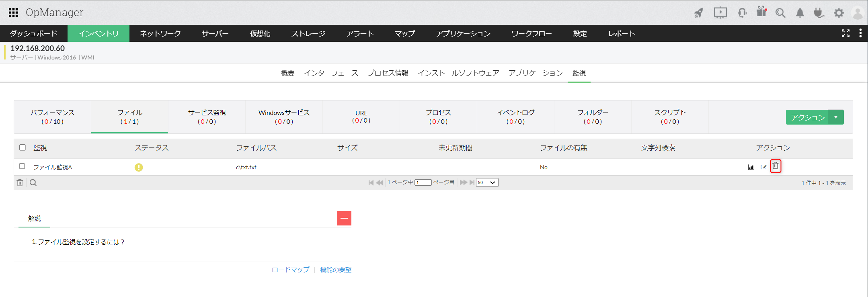Click the table footer search icon
The image size is (868, 297).
point(33,183)
